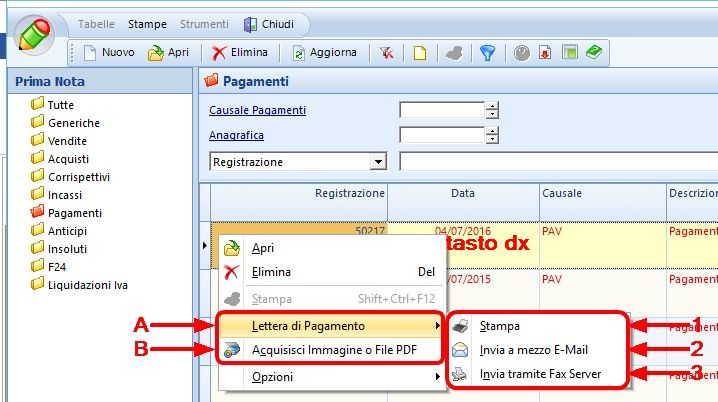Click Elimina in the toolbar
The height and width of the screenshot is (402, 718).
tap(239, 53)
